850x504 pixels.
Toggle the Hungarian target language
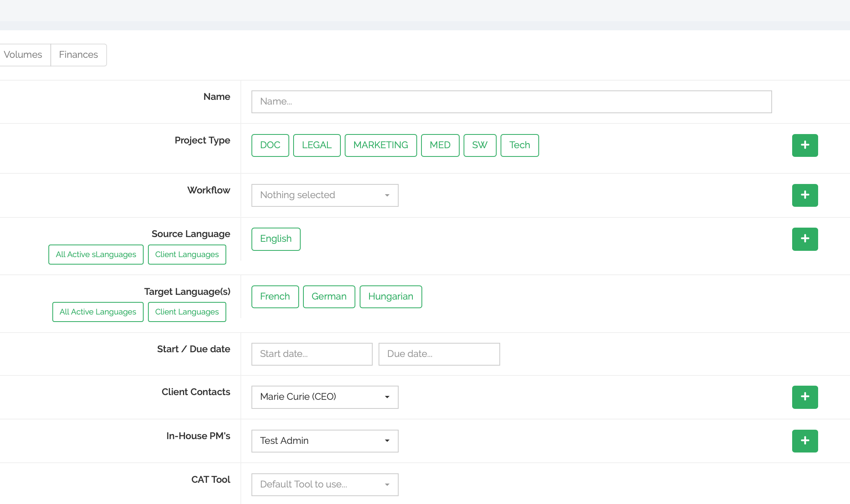pos(390,297)
